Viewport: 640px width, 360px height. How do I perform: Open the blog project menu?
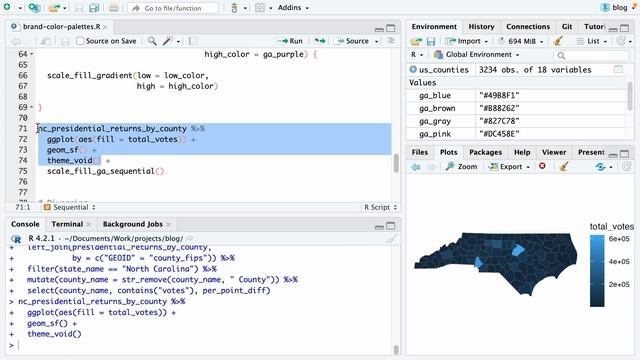tap(618, 7)
